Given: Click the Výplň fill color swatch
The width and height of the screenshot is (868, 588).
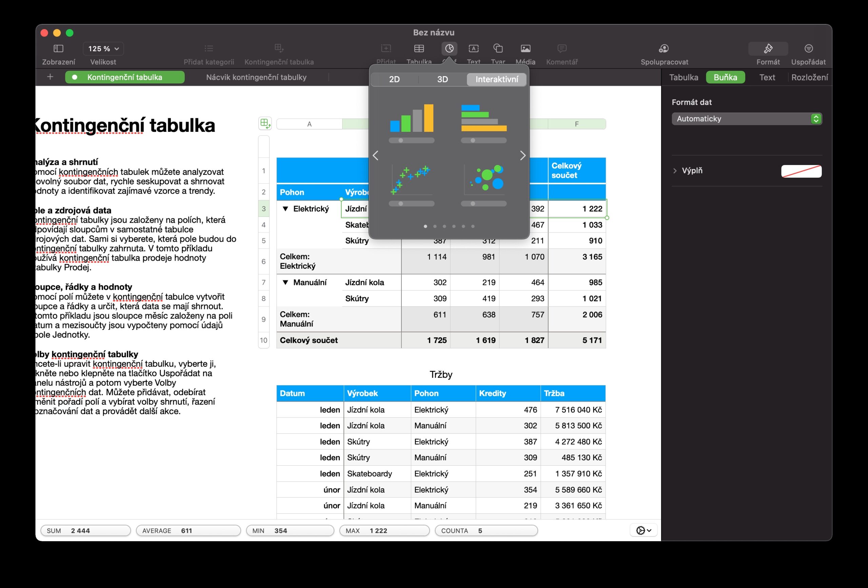Looking at the screenshot, I should click(801, 171).
